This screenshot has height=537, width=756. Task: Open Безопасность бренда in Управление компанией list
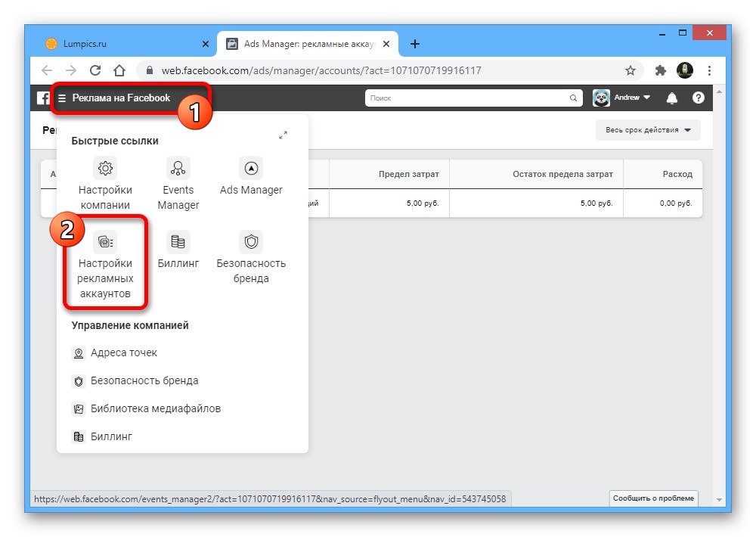(135, 381)
